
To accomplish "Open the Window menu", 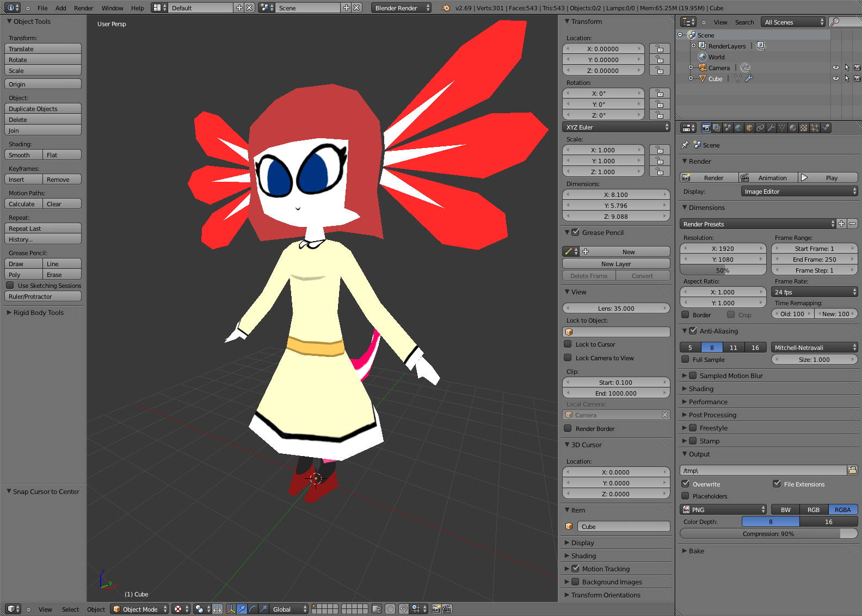I will pos(113,8).
